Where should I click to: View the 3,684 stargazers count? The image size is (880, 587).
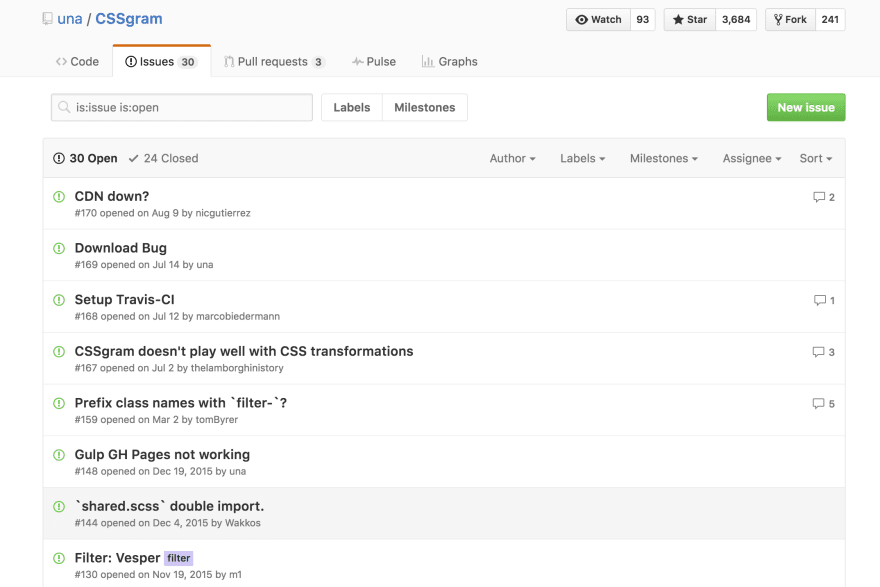pos(736,20)
